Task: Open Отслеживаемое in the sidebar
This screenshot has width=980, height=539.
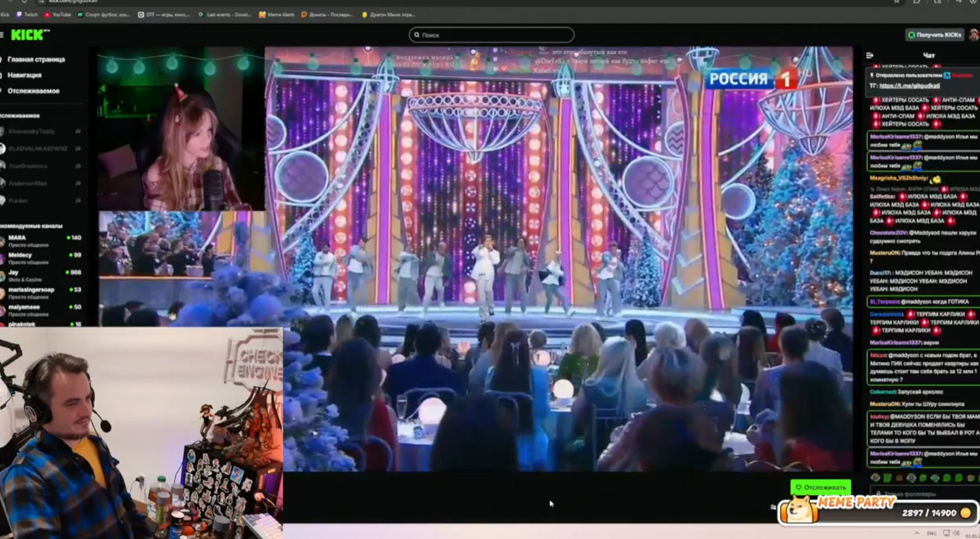Action: click(x=33, y=91)
